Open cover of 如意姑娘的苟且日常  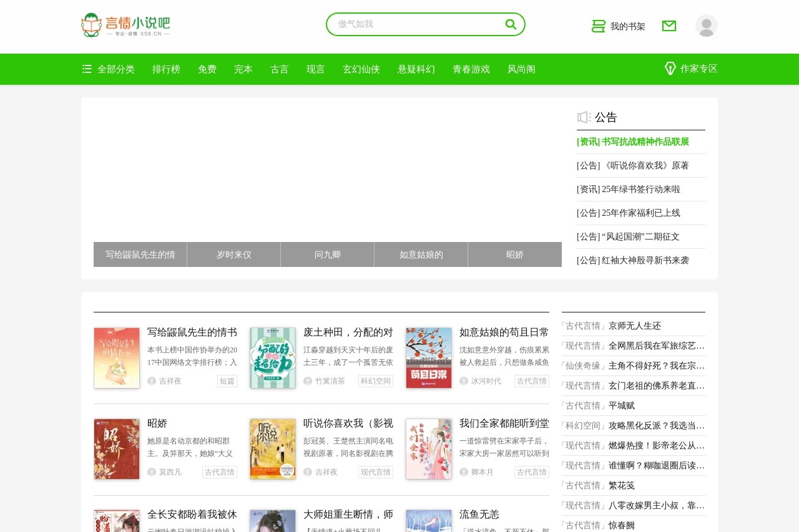[429, 358]
